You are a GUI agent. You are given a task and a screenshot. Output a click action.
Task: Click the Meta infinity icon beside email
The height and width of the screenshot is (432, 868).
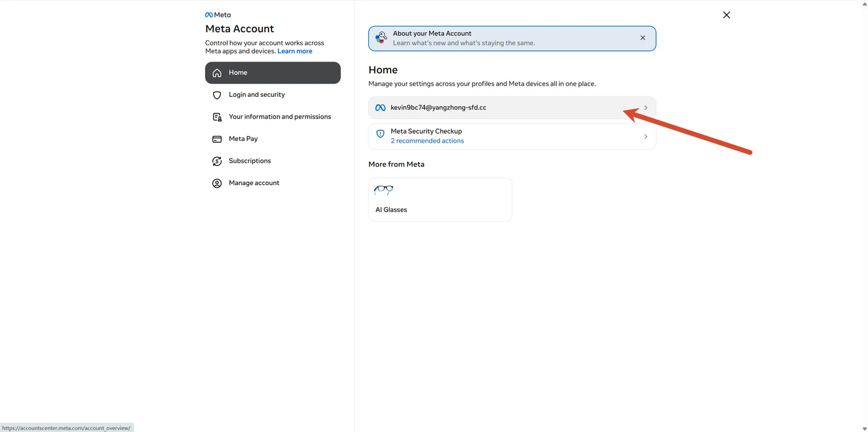[381, 108]
